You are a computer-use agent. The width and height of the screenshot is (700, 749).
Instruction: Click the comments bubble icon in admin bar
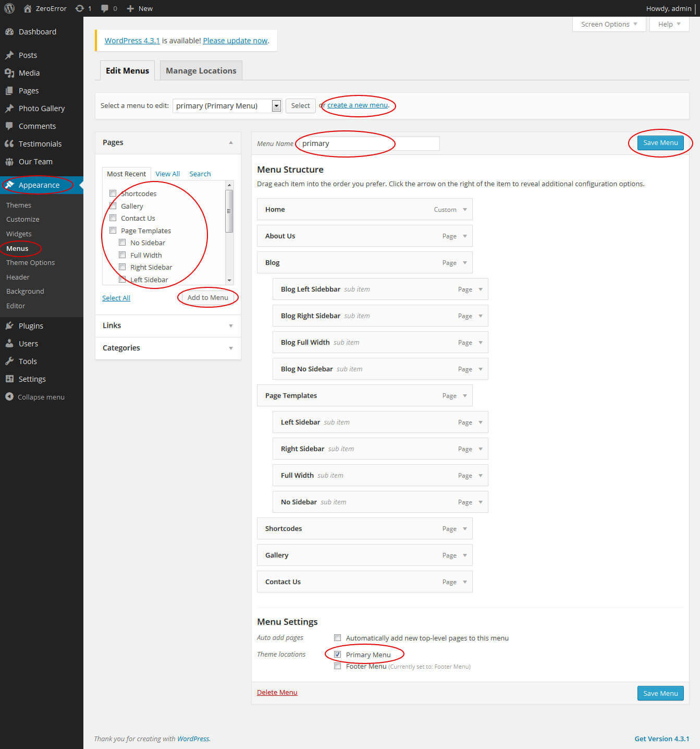pyautogui.click(x=105, y=8)
